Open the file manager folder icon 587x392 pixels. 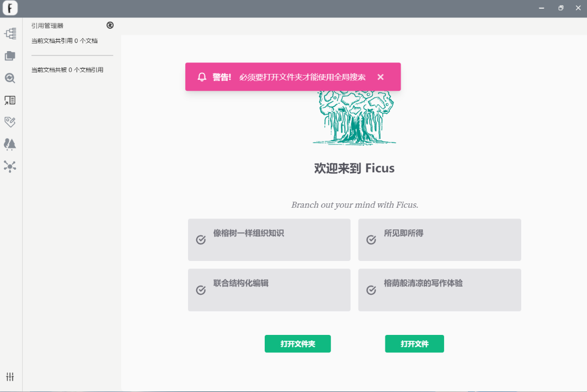point(10,56)
